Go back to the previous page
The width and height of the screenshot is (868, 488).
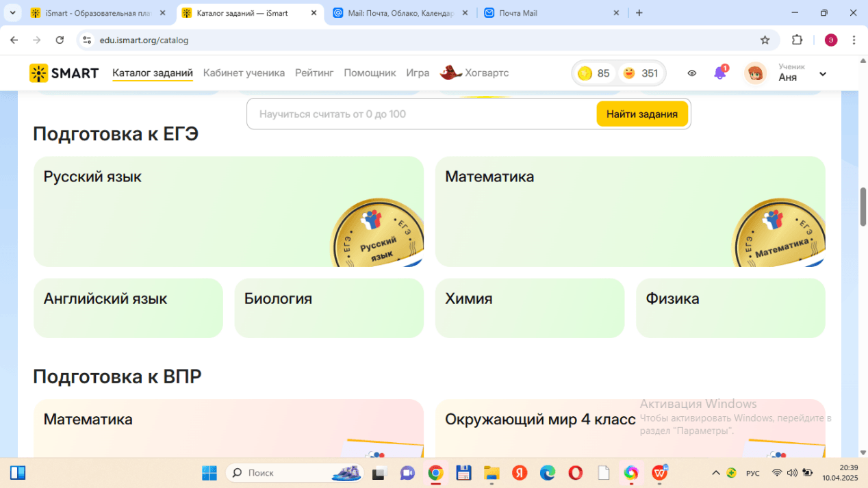14,40
